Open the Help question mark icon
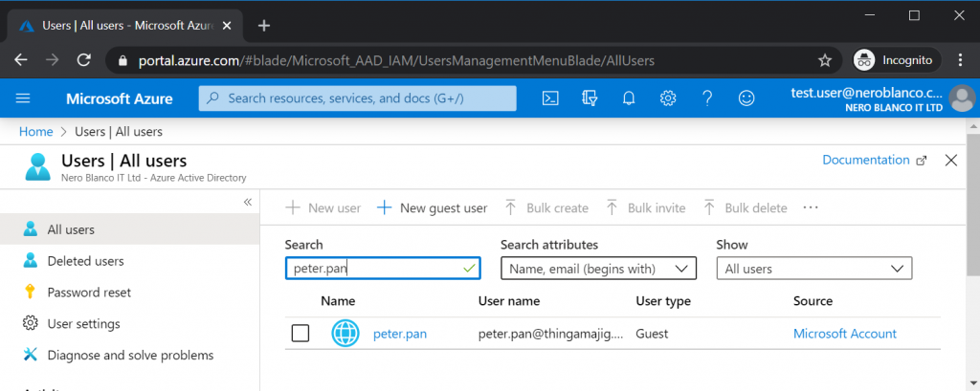 707,98
